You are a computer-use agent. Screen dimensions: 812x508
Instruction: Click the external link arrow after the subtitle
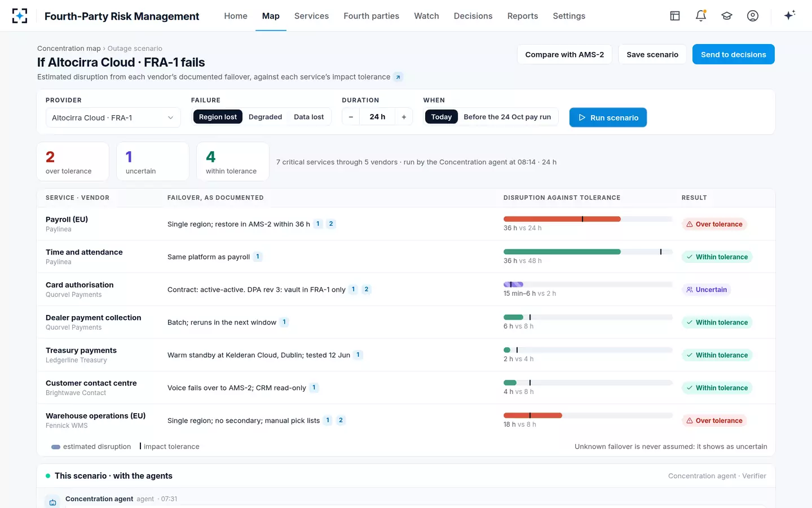coord(398,77)
